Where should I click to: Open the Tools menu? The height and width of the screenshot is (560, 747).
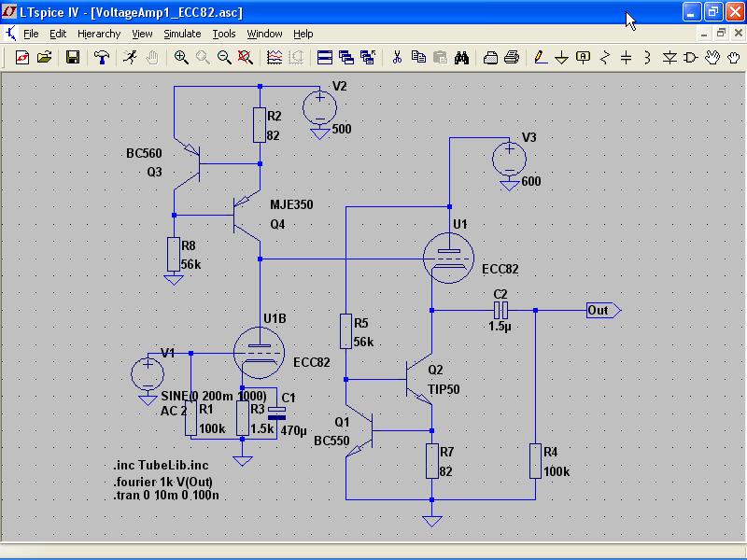click(x=224, y=34)
